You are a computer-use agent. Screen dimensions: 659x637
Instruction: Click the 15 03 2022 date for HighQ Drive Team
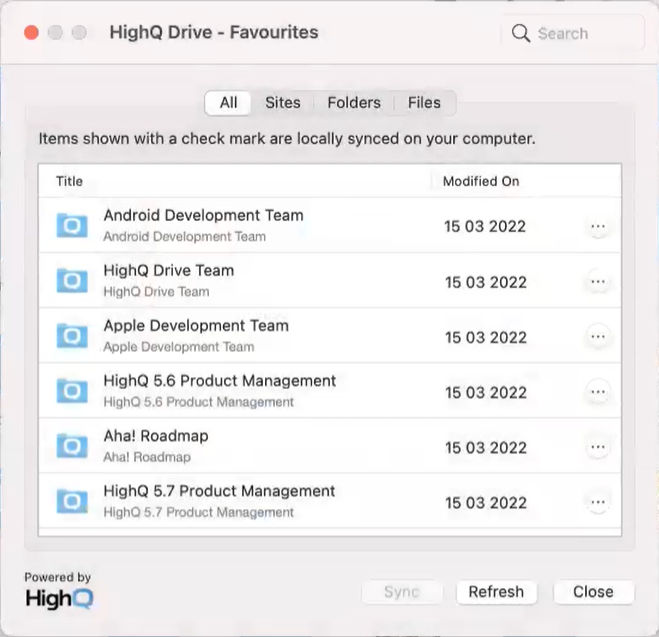pos(486,282)
